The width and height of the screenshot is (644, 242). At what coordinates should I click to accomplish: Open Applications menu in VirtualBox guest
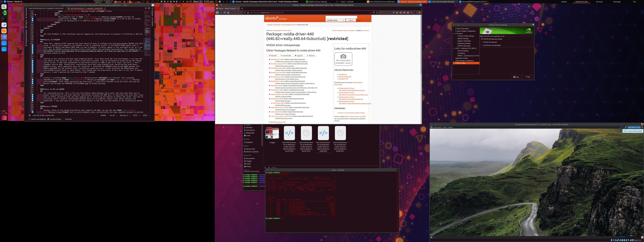click(x=437, y=127)
